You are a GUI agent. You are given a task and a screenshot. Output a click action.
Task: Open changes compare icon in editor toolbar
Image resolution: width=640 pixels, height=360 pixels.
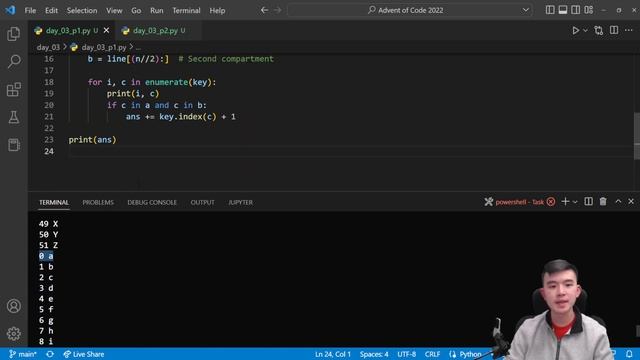pyautogui.click(x=599, y=31)
